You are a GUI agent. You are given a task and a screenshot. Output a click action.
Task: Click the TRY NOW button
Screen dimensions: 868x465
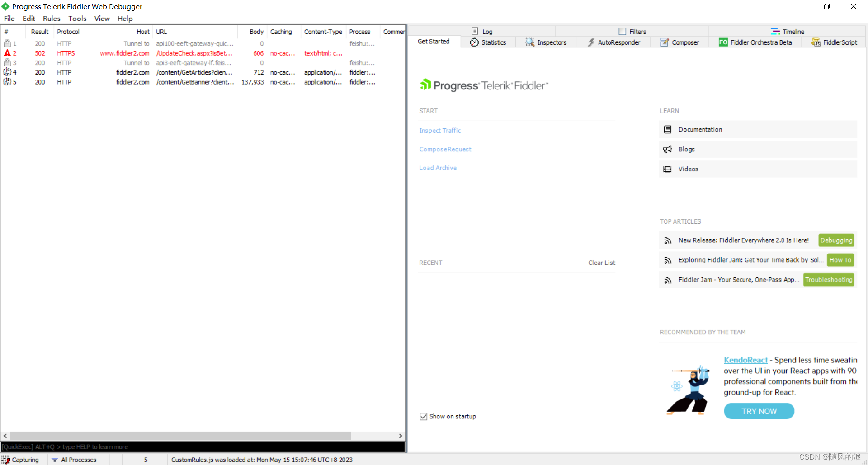[759, 411]
